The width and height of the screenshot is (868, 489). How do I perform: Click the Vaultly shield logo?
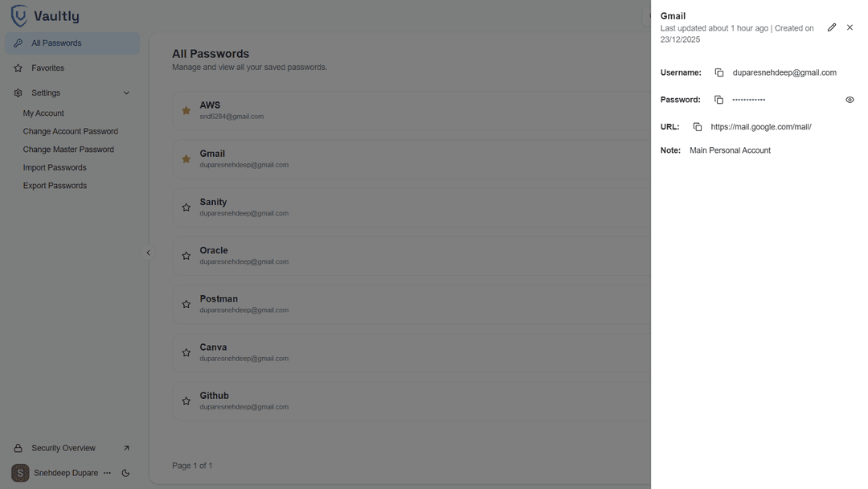pyautogui.click(x=19, y=15)
